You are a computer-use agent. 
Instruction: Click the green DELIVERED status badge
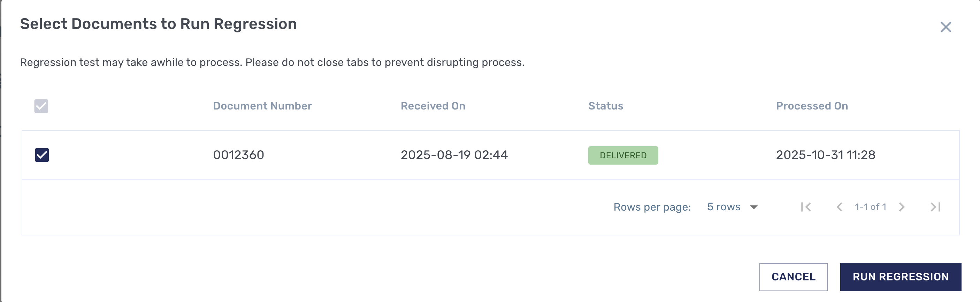(623, 156)
